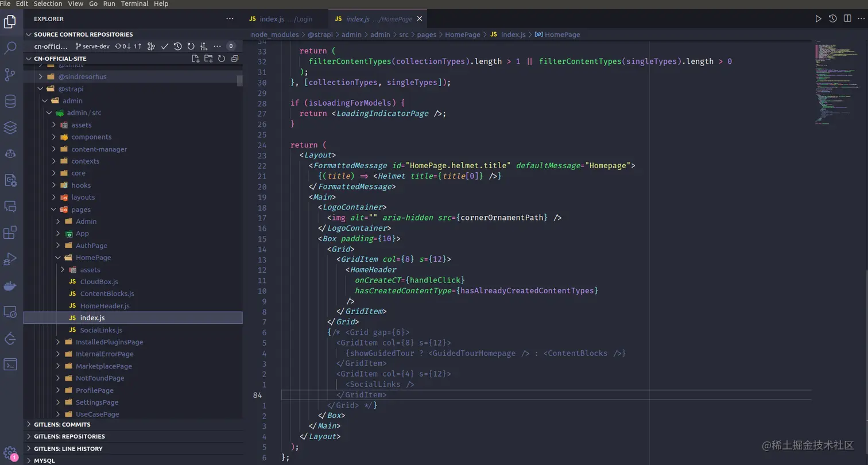The image size is (868, 465).
Task: Collapse all folders in explorer
Action: [234, 59]
